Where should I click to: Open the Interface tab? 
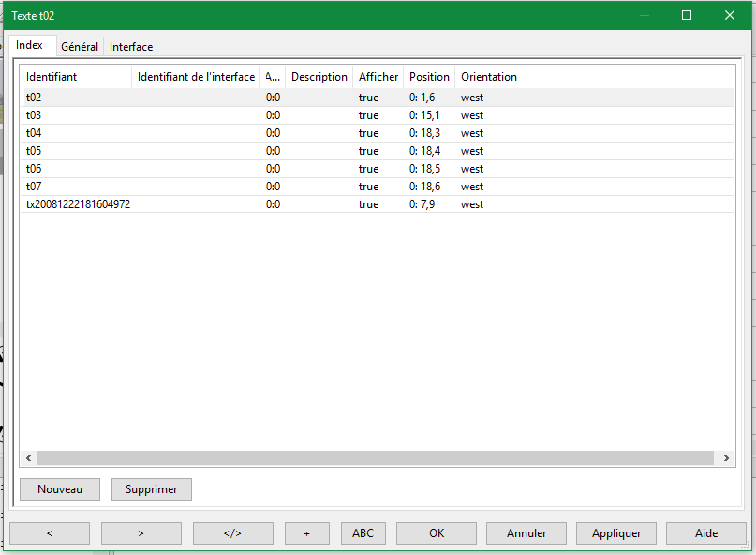[x=131, y=46]
